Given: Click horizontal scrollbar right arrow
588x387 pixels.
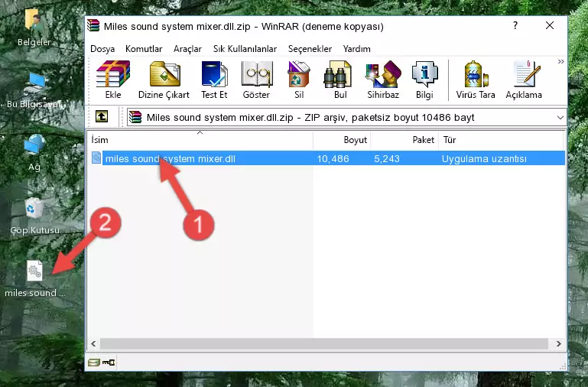Looking at the screenshot, I should (x=558, y=343).
